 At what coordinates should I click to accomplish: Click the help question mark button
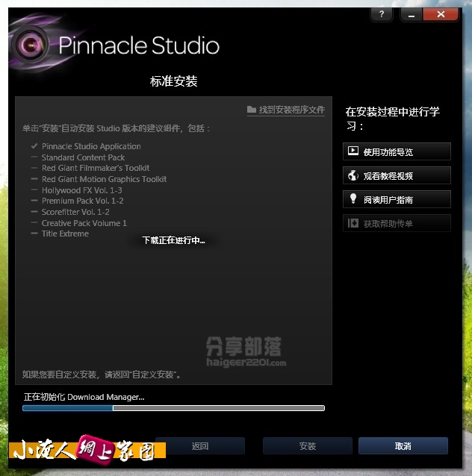pos(382,14)
